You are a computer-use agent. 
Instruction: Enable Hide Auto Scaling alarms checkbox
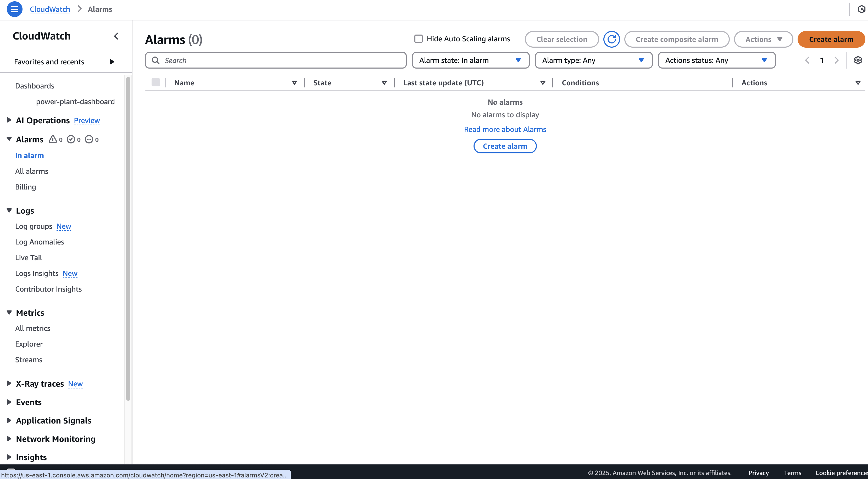[419, 39]
